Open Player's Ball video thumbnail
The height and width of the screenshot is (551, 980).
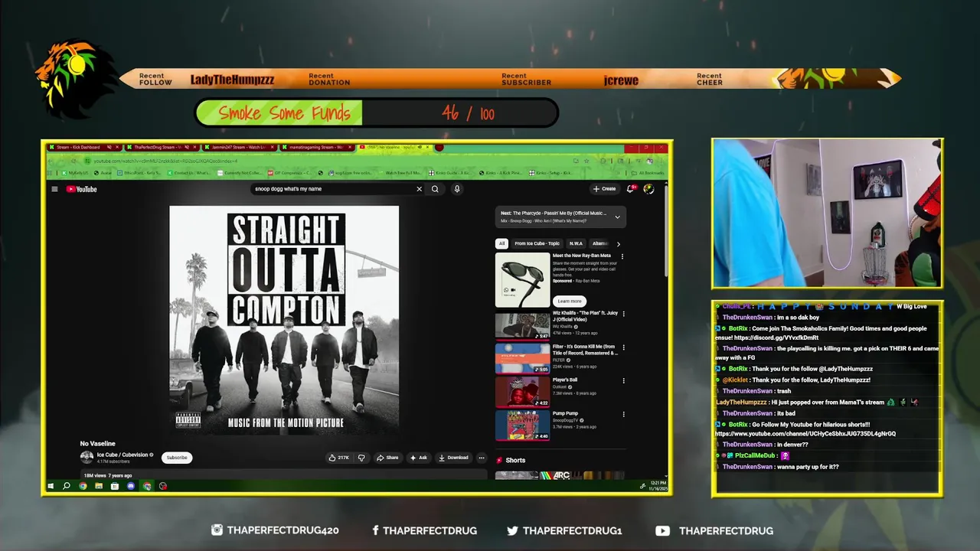pyautogui.click(x=522, y=392)
